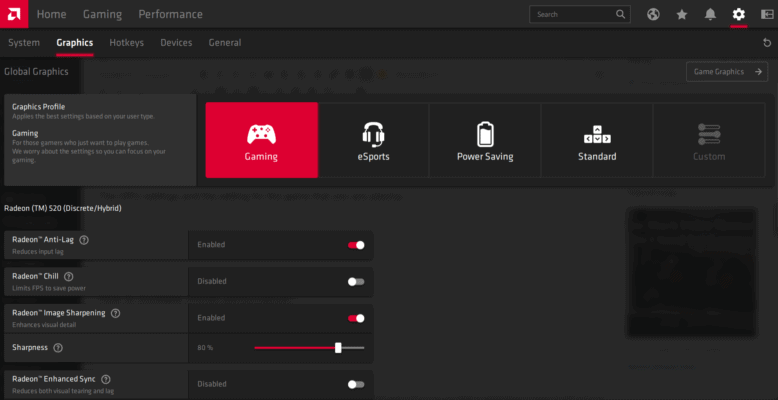Switch to the System sub-tab

[x=24, y=43]
